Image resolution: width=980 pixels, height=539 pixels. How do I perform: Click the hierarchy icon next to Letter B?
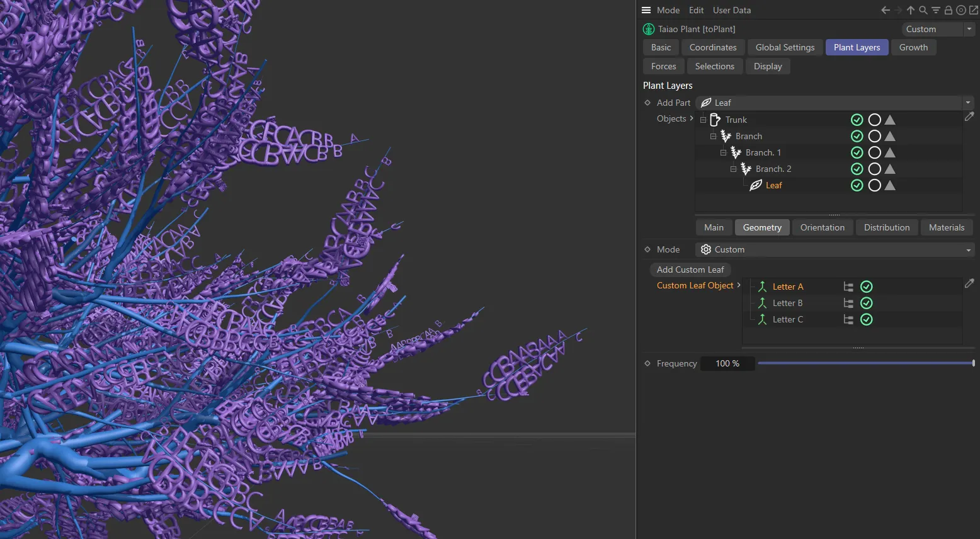[848, 303]
